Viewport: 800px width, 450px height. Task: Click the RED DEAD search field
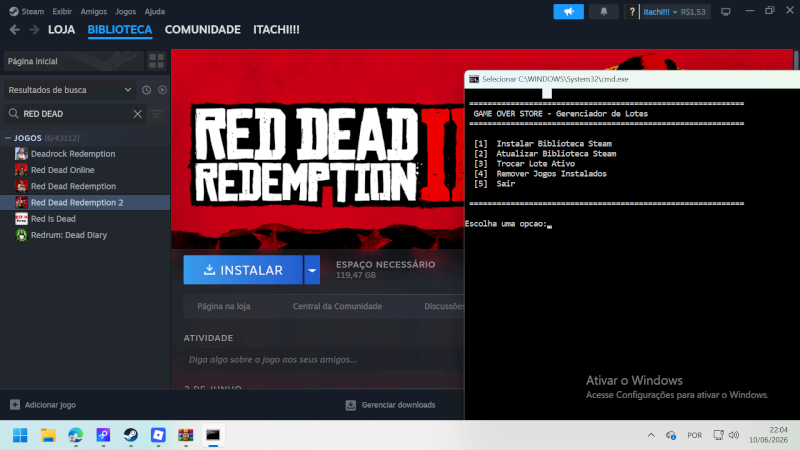pyautogui.click(x=77, y=114)
